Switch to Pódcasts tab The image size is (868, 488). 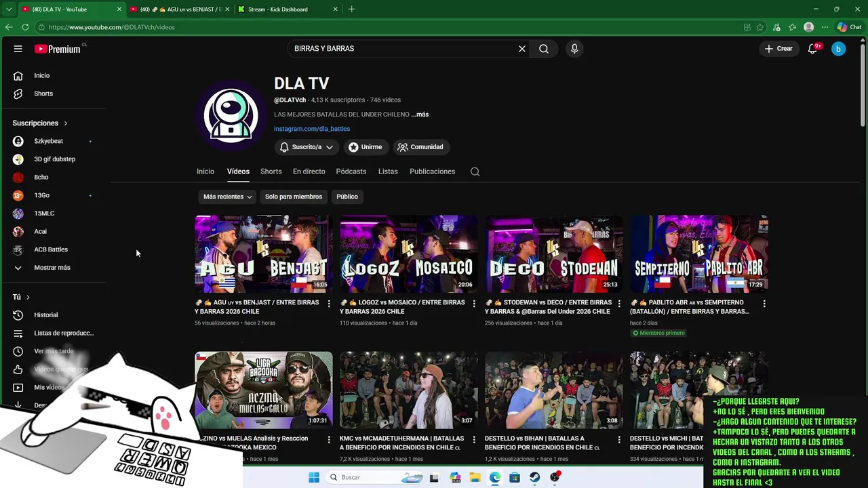point(351,171)
